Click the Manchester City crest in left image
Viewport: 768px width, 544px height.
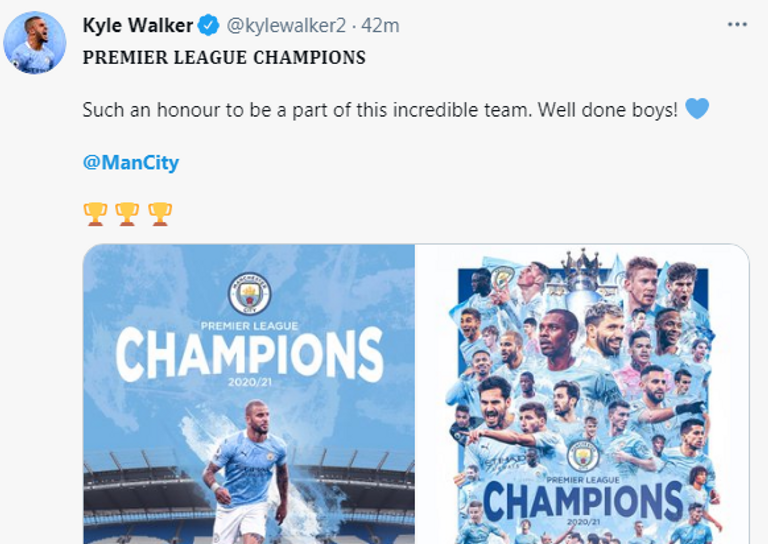coord(248,294)
